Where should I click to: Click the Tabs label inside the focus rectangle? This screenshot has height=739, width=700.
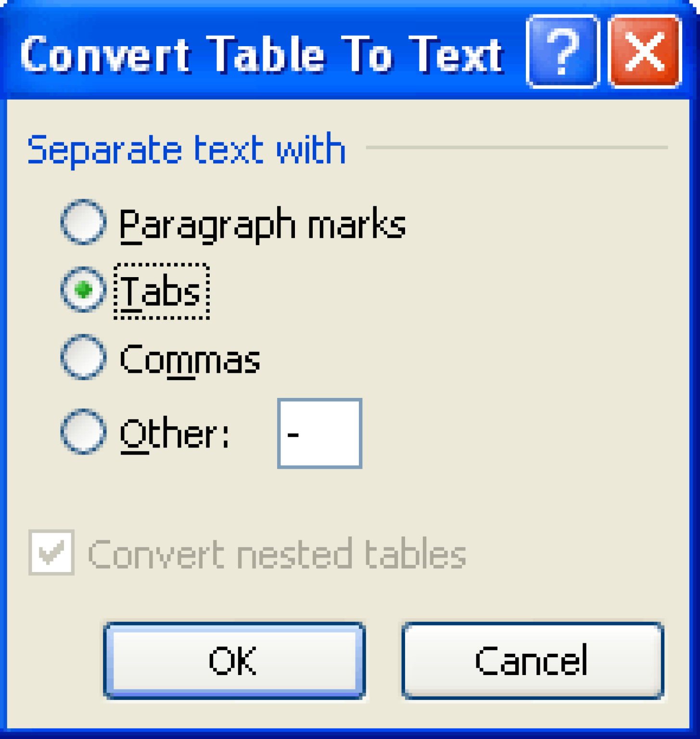pos(160,291)
